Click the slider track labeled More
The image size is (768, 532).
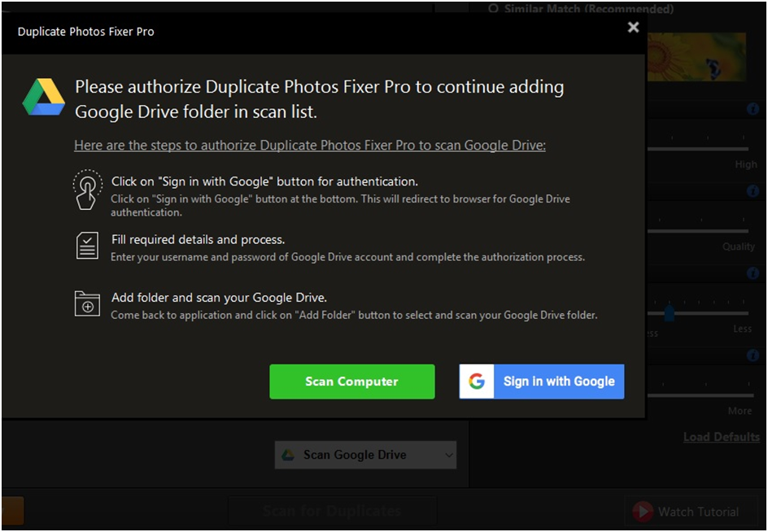point(700,395)
